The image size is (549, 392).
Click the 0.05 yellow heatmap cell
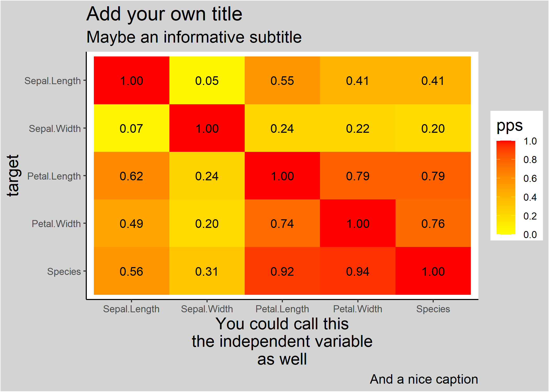click(x=207, y=80)
